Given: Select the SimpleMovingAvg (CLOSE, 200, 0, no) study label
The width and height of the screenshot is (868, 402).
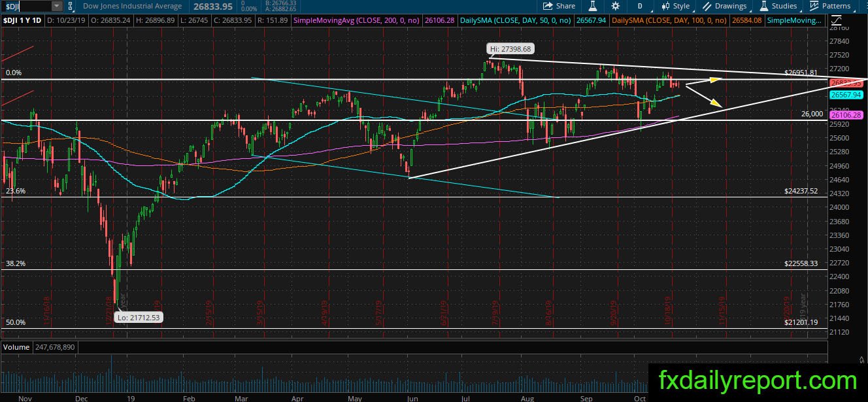Looking at the screenshot, I should 357,21.
